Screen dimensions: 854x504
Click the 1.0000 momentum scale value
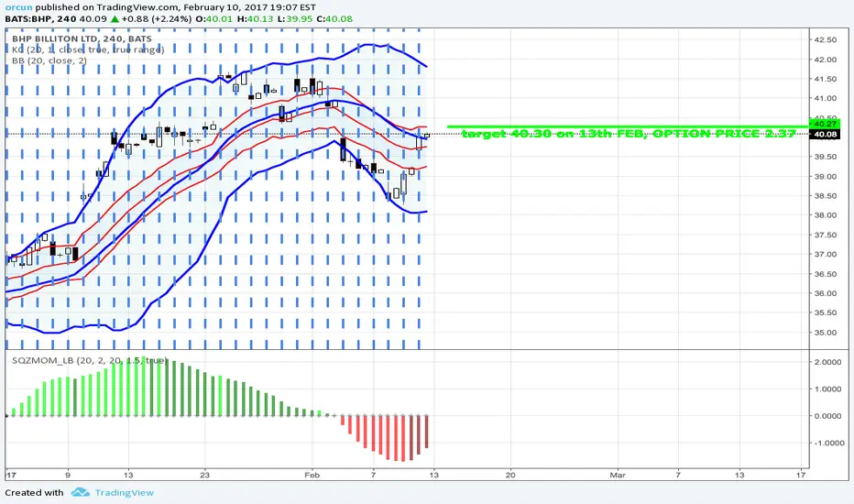(827, 389)
